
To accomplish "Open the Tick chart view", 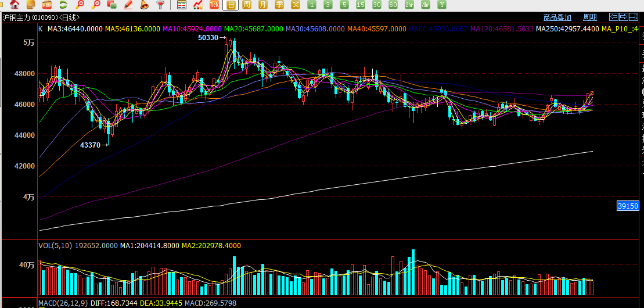I will point(214,5).
